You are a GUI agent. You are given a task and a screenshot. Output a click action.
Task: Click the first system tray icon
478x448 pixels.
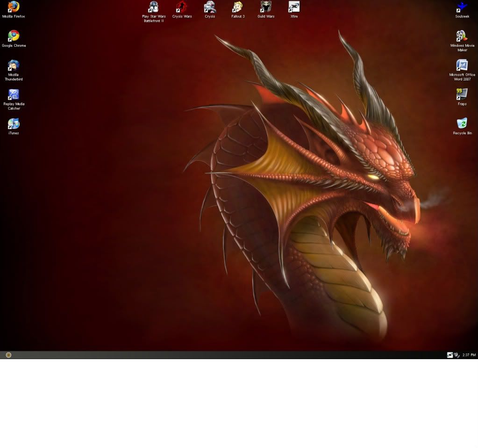pyautogui.click(x=449, y=355)
